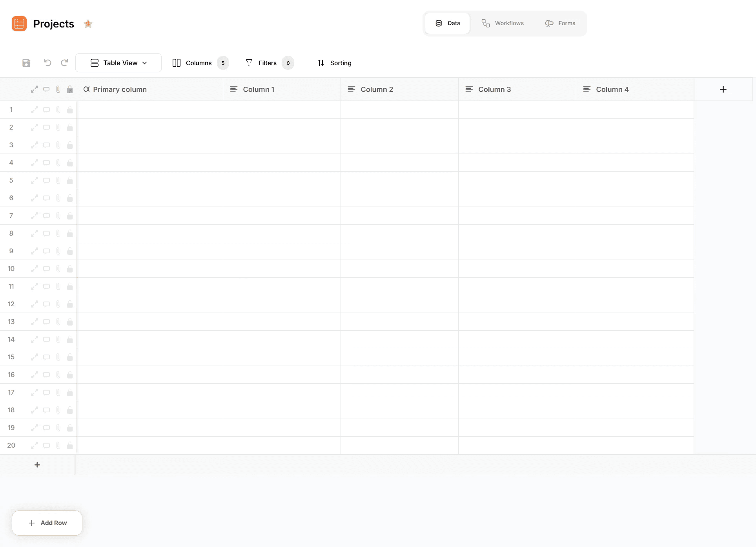The image size is (756, 547).
Task: Switch to the Workflows tab
Action: 503,23
